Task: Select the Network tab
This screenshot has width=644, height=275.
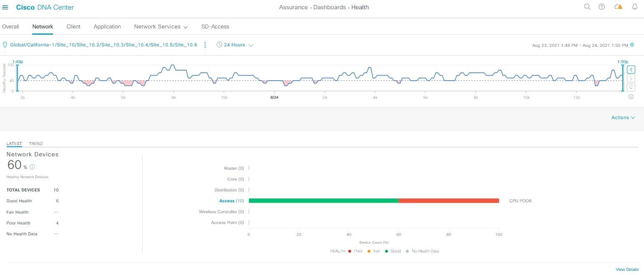Action: [43, 26]
